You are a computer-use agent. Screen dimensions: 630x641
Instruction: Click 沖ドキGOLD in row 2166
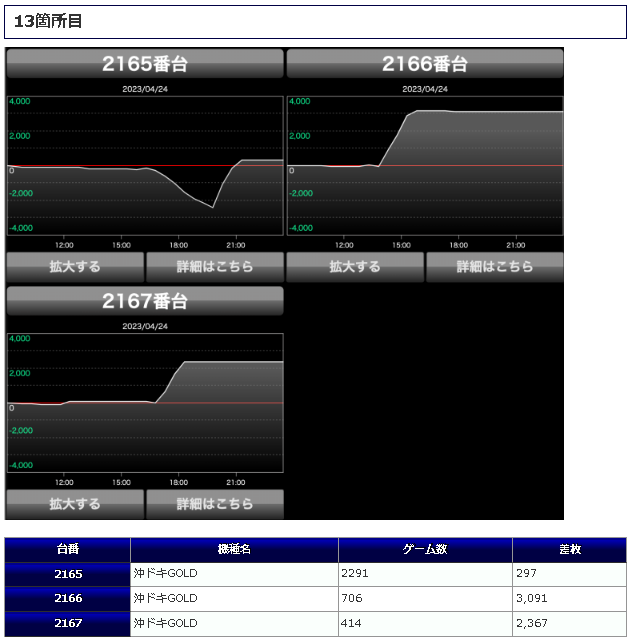(166, 598)
